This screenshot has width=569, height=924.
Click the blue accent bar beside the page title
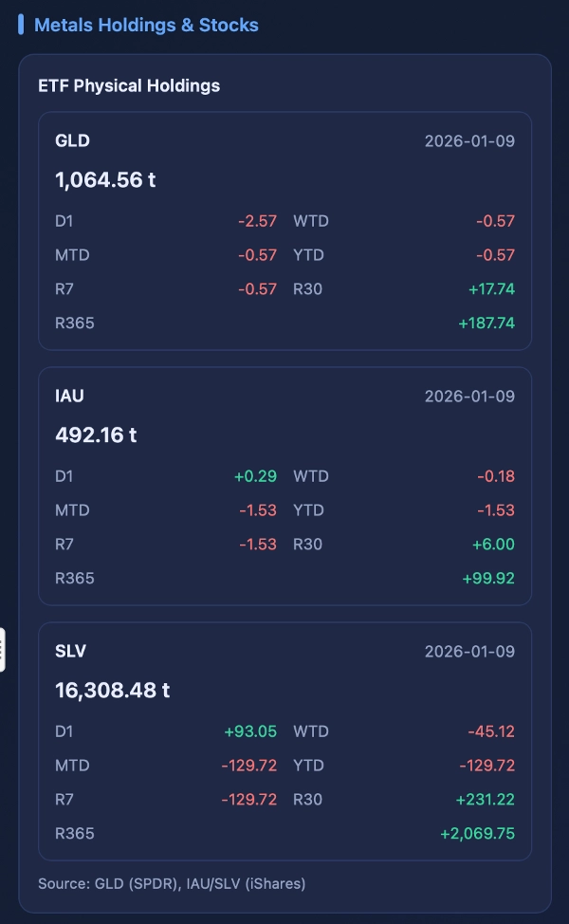[x=21, y=26]
